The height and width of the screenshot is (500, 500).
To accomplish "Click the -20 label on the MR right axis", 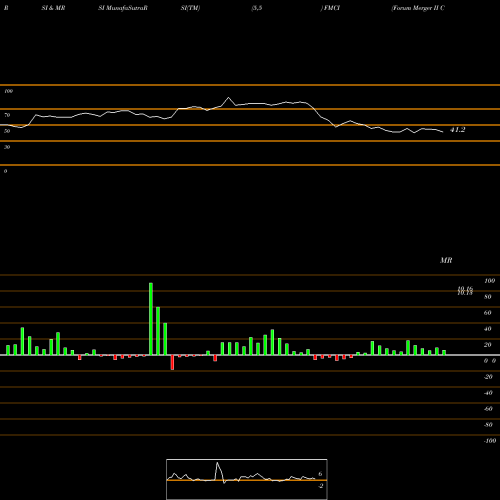I will pyautogui.click(x=488, y=377).
